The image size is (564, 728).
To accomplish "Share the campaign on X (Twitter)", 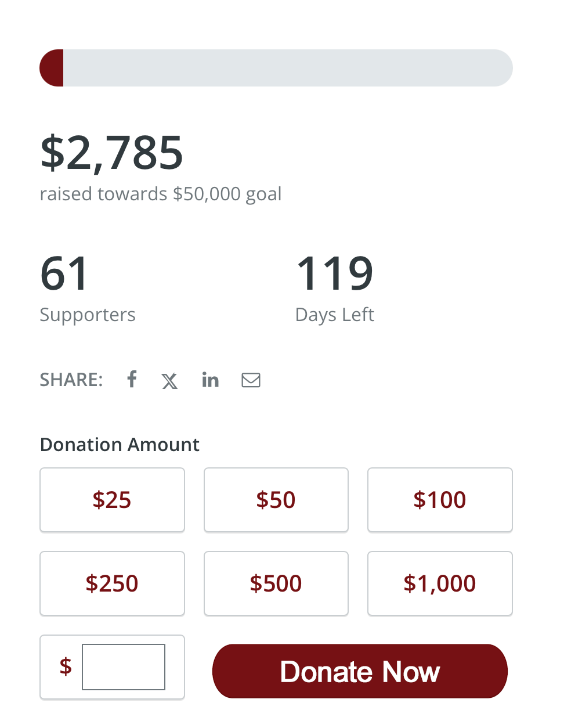I will [169, 381].
